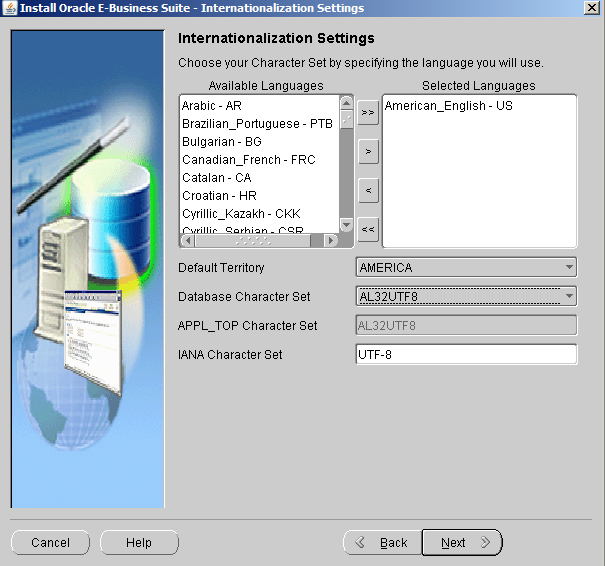Click the single left arrow (<) button
This screenshot has height=566, width=605.
coord(368,190)
